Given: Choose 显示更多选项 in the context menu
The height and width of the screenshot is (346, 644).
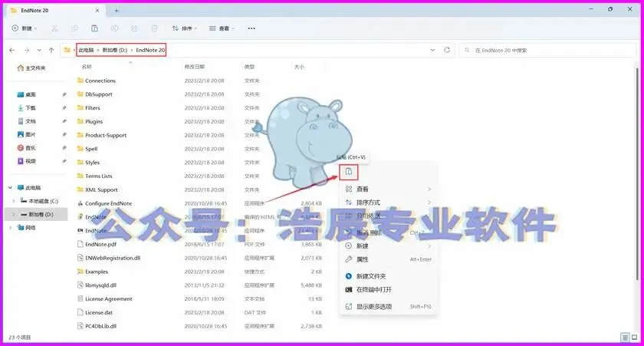Looking at the screenshot, I should [388, 307].
